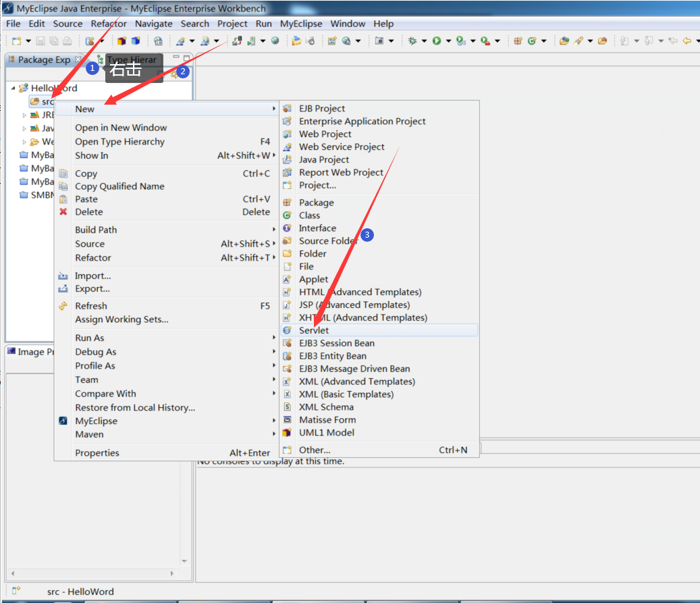Choose Export... in the context menu
The width and height of the screenshot is (700, 603).
coord(166,288)
